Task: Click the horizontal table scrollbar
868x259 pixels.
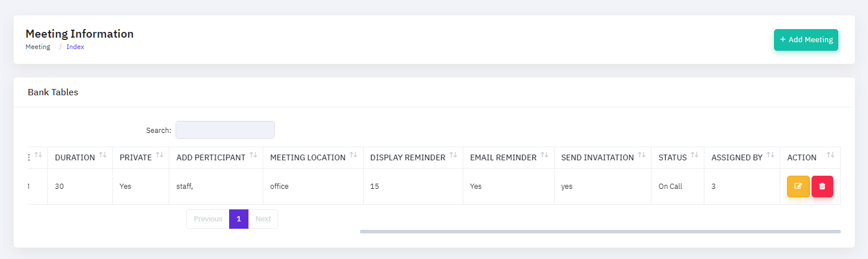Action: (x=600, y=232)
